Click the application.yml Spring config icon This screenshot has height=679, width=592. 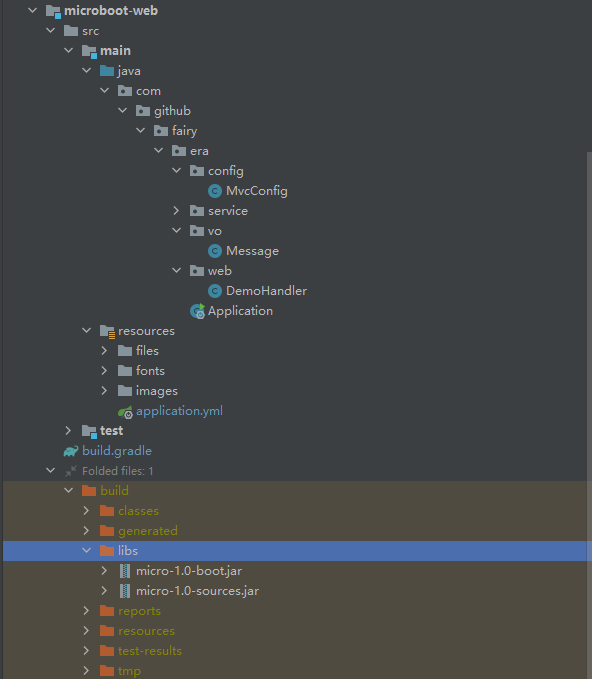(x=125, y=412)
